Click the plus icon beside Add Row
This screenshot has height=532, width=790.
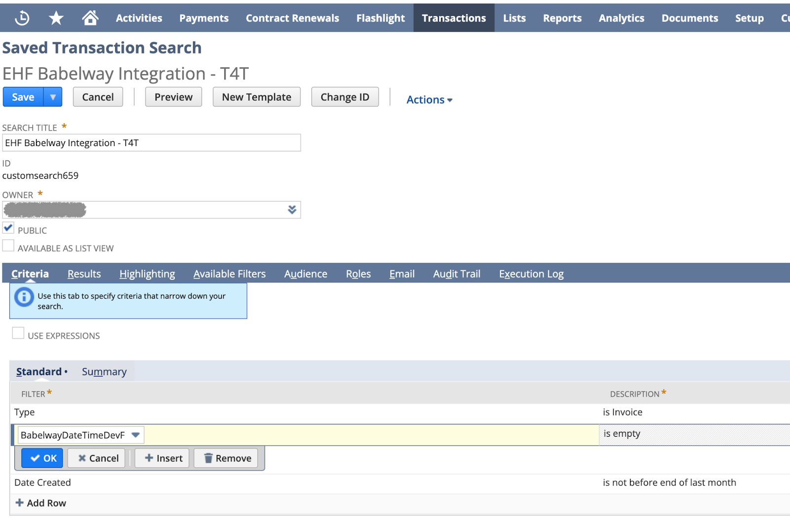20,502
